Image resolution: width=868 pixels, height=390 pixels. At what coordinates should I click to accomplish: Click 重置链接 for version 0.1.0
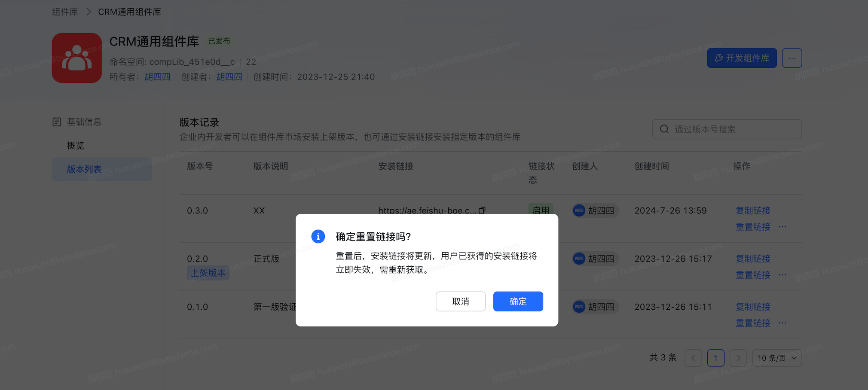click(x=753, y=323)
